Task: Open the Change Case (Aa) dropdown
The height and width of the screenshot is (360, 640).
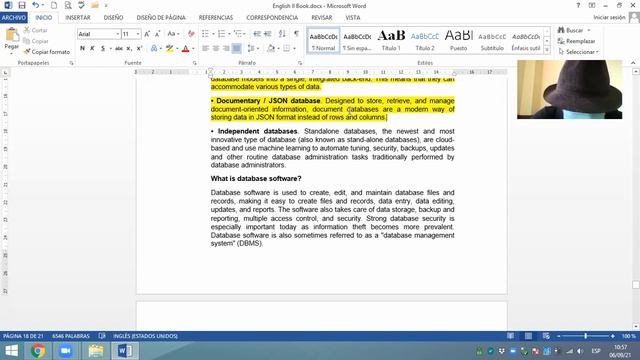Action: [x=173, y=34]
